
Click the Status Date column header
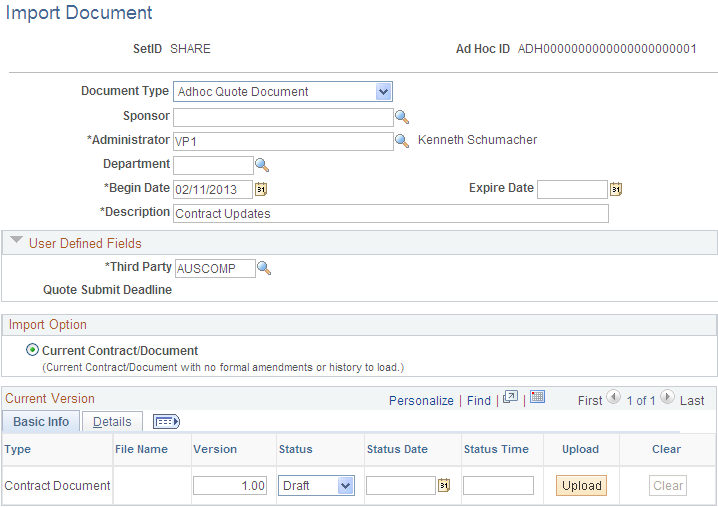(397, 449)
